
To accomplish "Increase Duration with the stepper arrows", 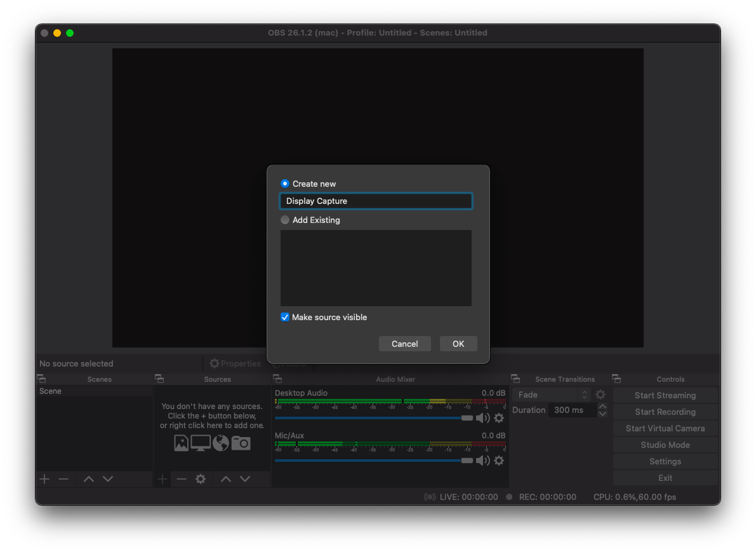I will tap(602, 407).
